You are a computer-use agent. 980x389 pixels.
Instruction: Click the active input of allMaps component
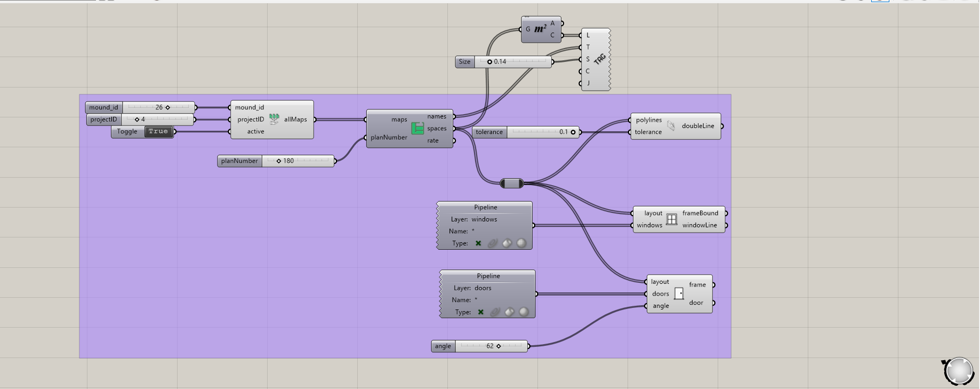tap(255, 131)
